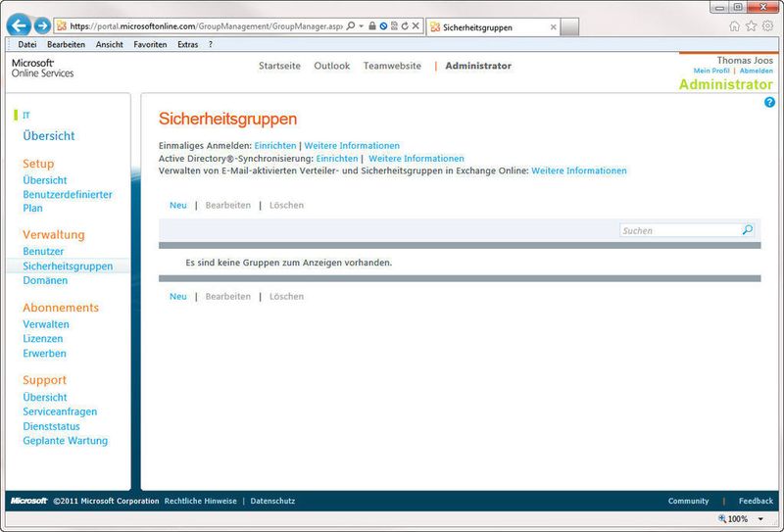
Task: Open Dienststatus in the sidebar
Action: point(51,426)
